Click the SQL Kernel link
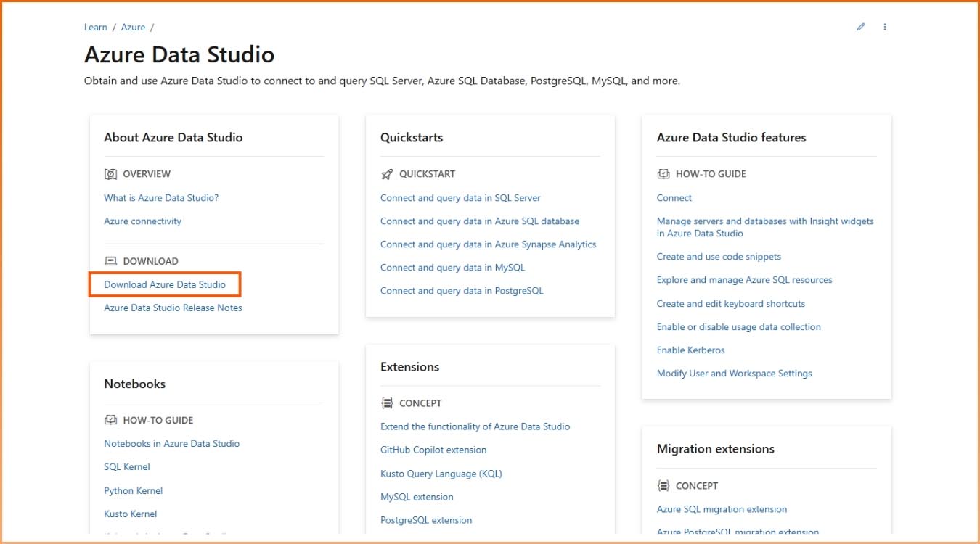 (127, 467)
